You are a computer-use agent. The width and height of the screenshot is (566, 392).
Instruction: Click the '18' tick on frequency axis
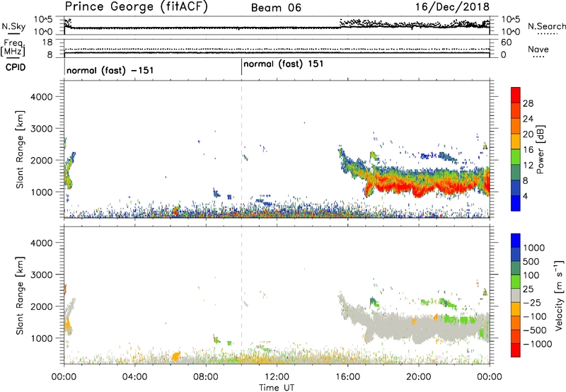pyautogui.click(x=47, y=42)
